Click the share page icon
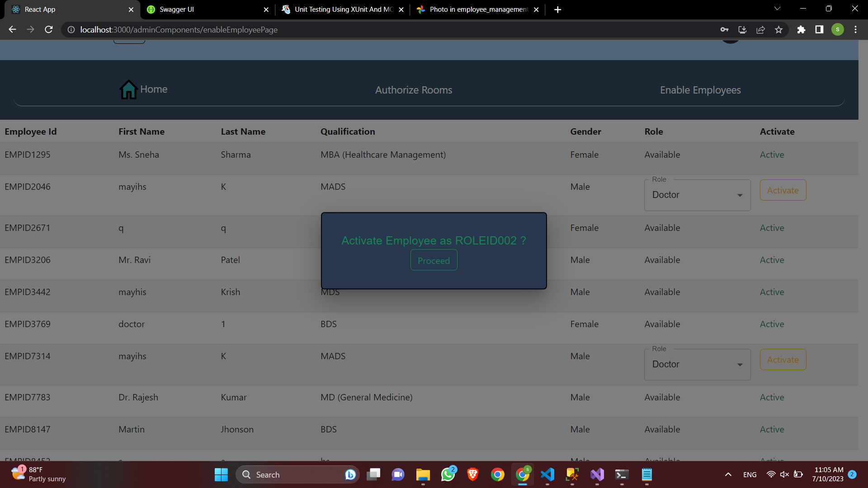The image size is (868, 488). click(760, 30)
